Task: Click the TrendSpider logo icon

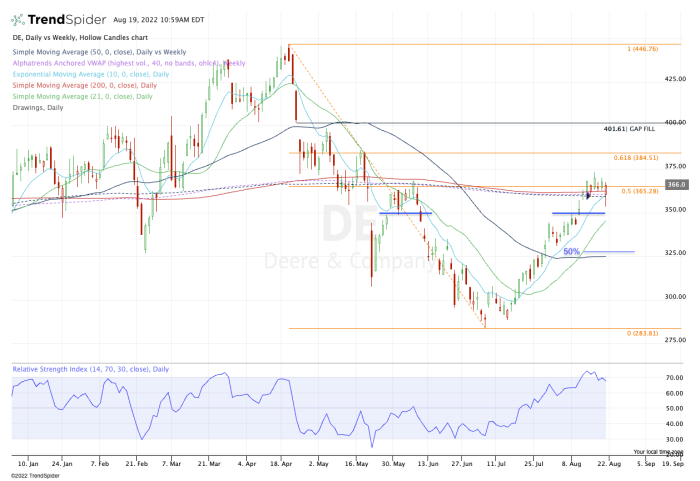Action: tap(18, 20)
